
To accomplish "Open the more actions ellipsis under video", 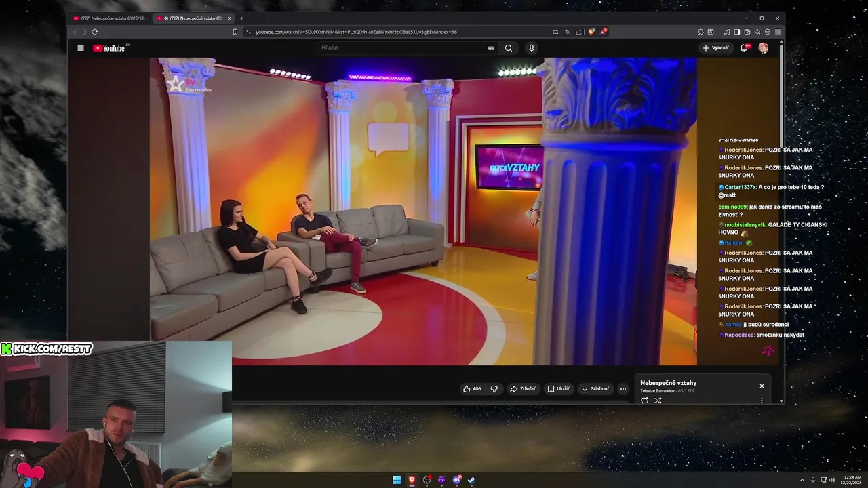I will (623, 389).
